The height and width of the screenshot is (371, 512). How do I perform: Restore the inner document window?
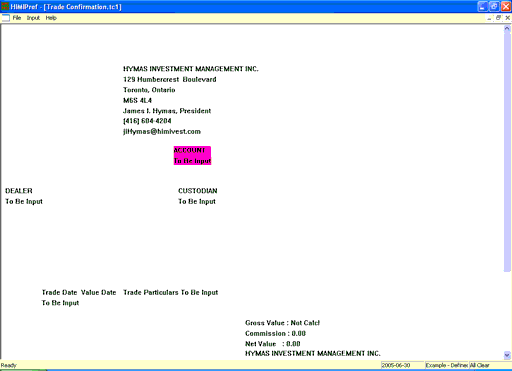pyautogui.click(x=498, y=18)
